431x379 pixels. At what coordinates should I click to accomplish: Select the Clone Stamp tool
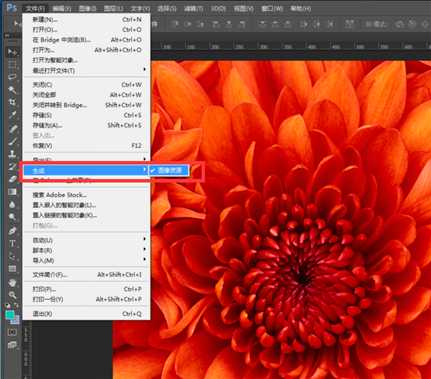pos(12,153)
